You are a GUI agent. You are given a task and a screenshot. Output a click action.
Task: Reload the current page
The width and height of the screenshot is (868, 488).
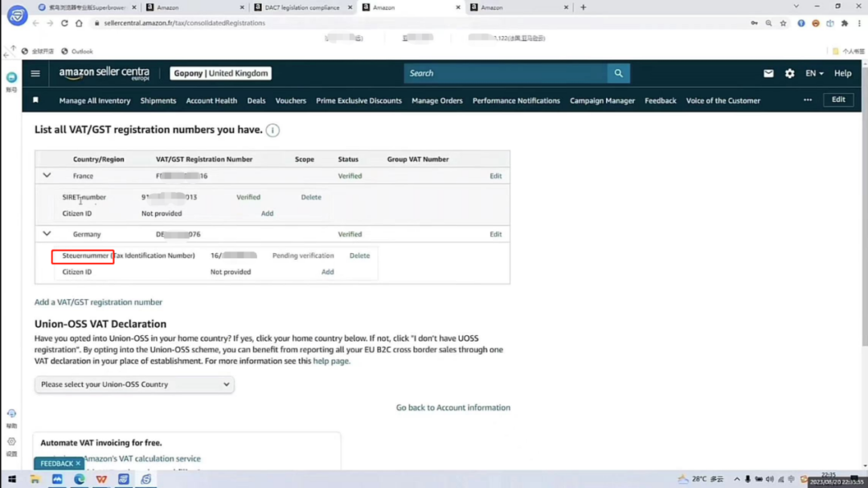click(64, 23)
